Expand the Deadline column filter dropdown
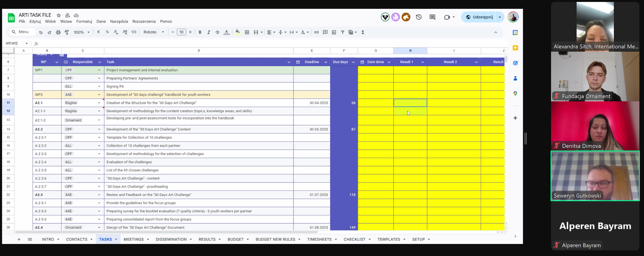This screenshot has width=644, height=256. click(x=326, y=62)
